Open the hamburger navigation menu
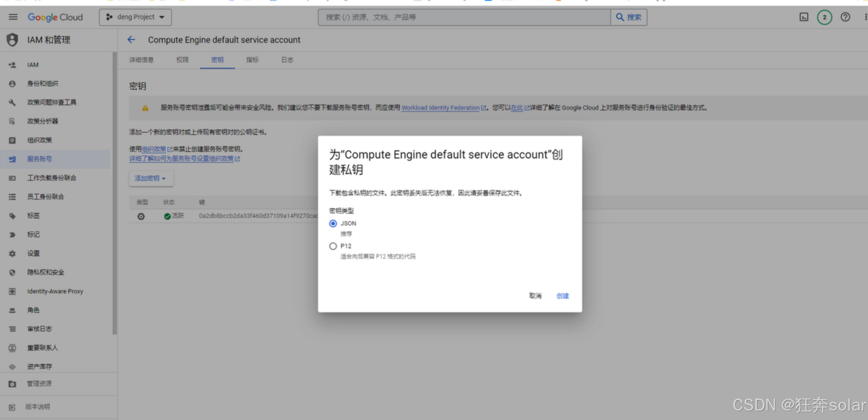The height and width of the screenshot is (420, 868). 13,17
